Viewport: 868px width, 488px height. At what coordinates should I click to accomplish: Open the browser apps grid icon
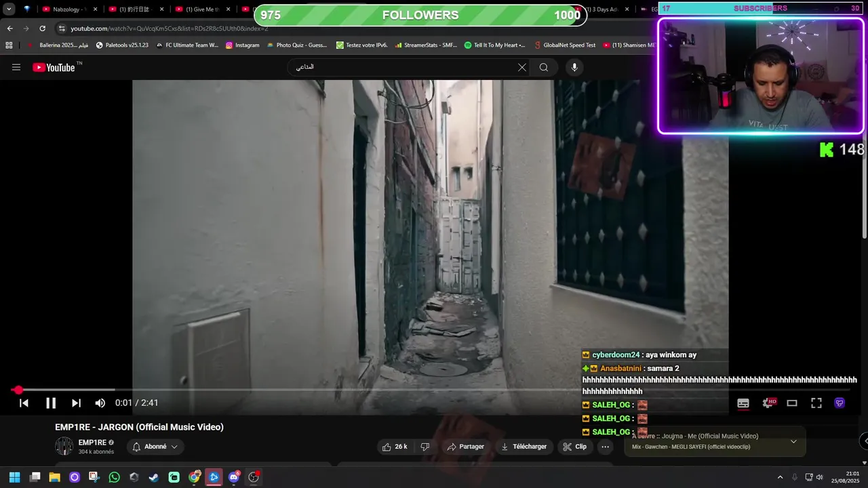pyautogui.click(x=9, y=45)
